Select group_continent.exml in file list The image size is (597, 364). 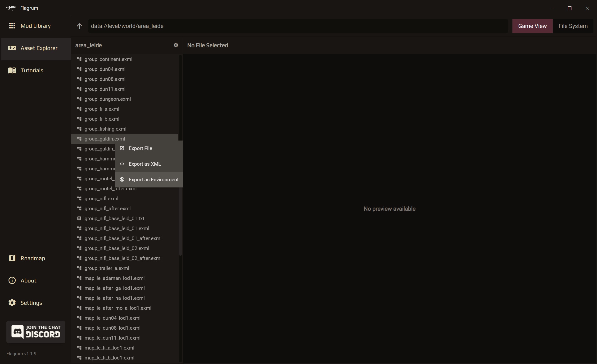(108, 59)
